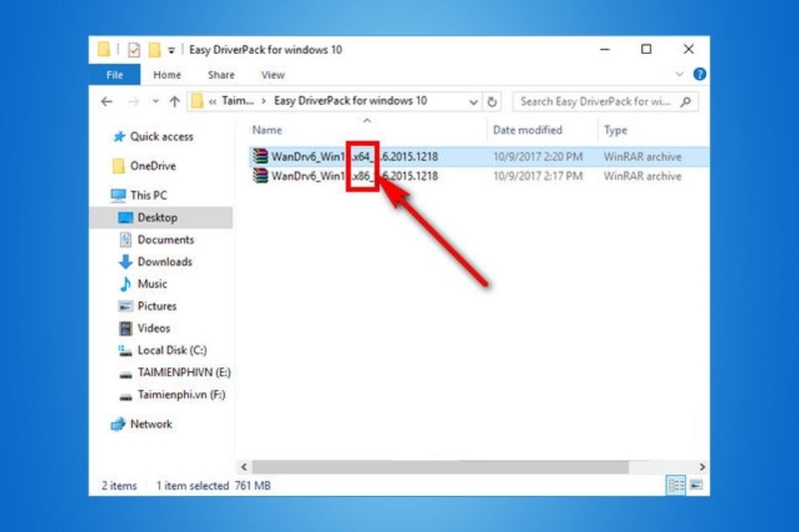Click the folder icon in title bar
This screenshot has height=532, width=799.
(104, 49)
